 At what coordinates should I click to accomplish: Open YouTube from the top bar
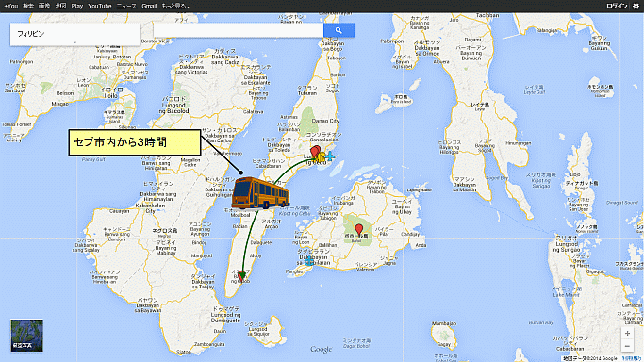[x=100, y=6]
